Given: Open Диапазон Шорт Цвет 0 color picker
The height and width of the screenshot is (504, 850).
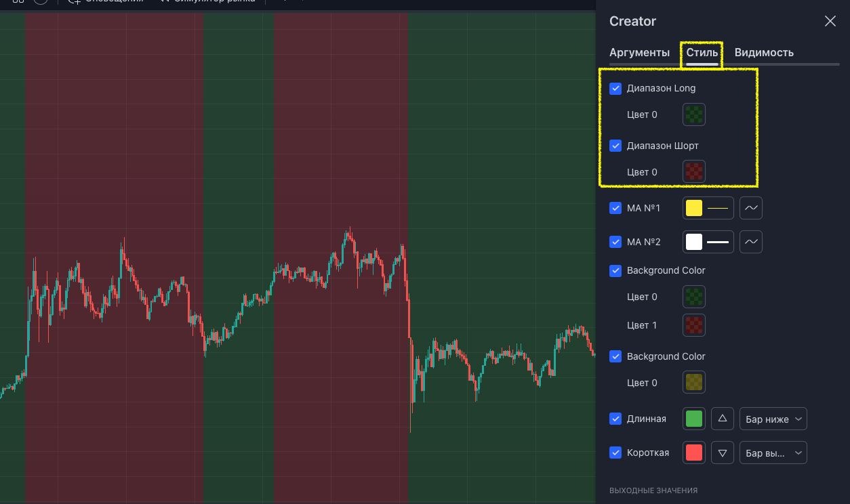Looking at the screenshot, I should [x=694, y=172].
